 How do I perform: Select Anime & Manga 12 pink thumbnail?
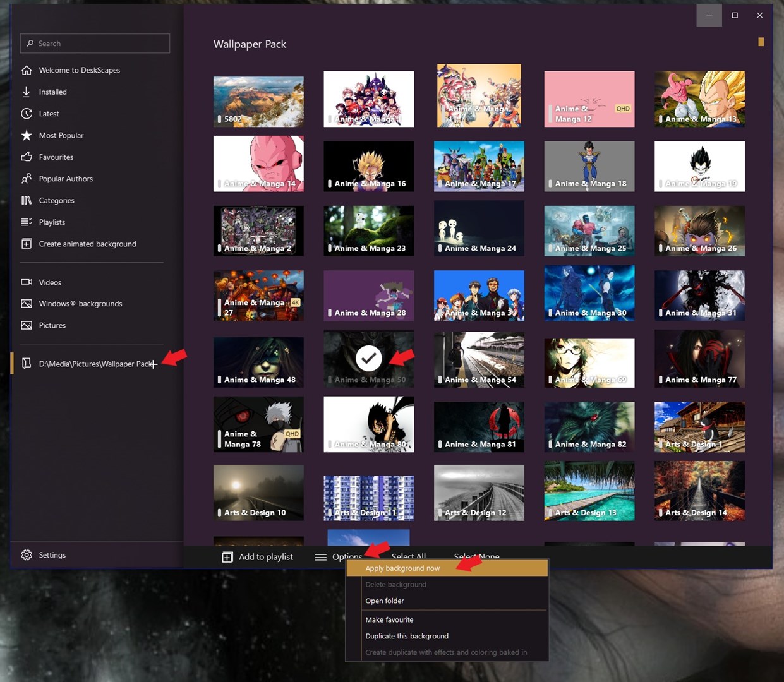[x=589, y=99]
